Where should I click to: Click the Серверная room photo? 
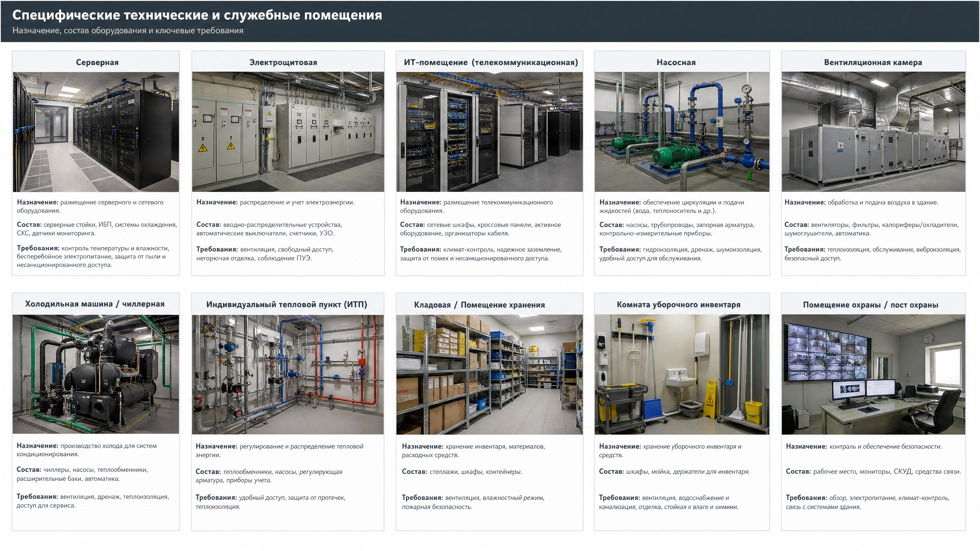[96, 132]
